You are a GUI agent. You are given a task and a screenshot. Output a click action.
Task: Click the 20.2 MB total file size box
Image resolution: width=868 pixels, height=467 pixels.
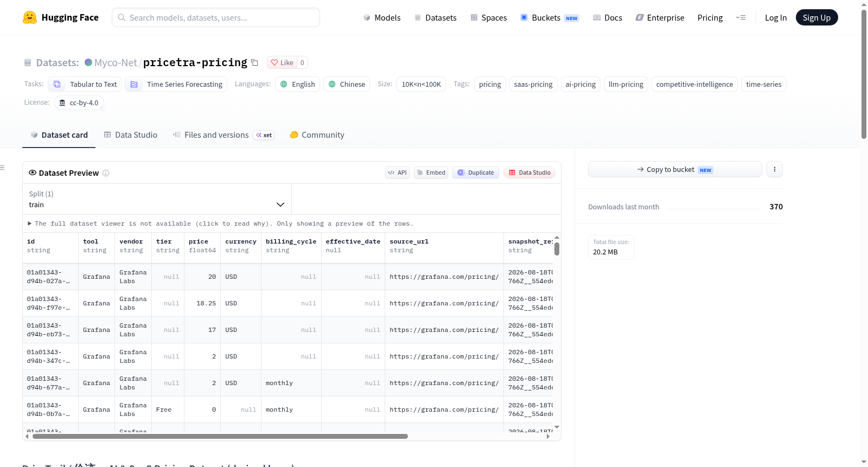click(x=611, y=247)
